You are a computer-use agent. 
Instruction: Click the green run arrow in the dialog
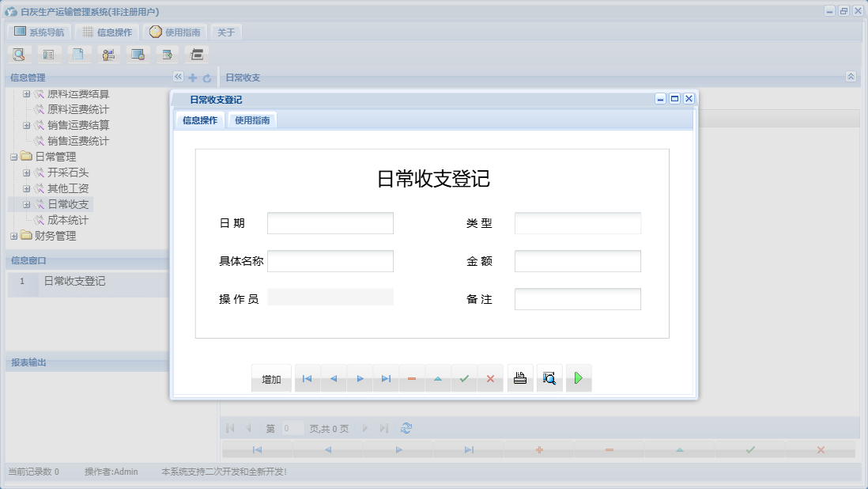pyautogui.click(x=578, y=378)
